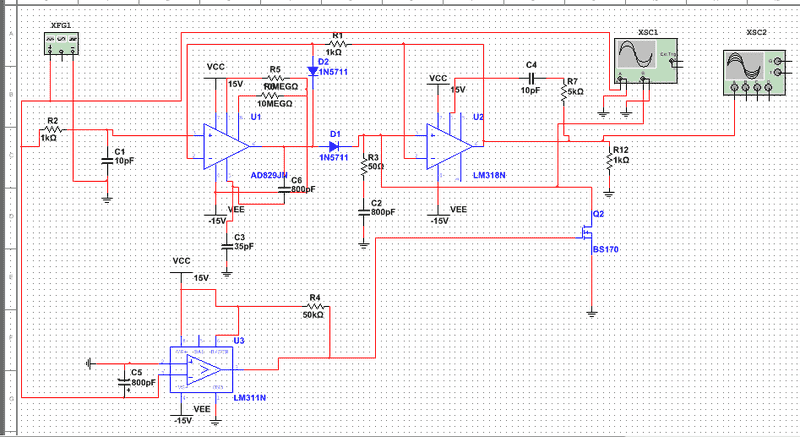Click the BS170 part label
This screenshot has height=437, width=800.
[x=606, y=249]
